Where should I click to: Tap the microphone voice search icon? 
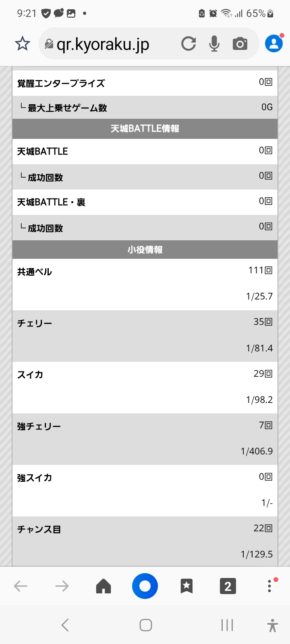point(214,43)
